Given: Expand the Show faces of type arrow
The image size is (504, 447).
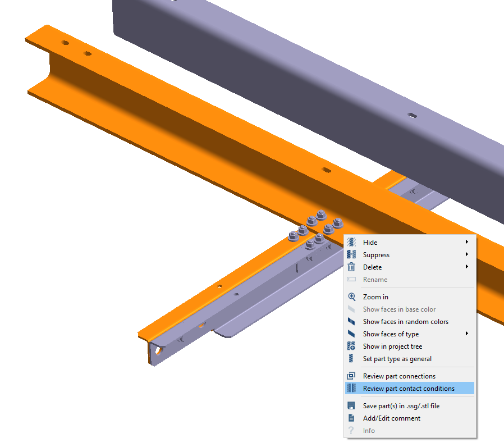Looking at the screenshot, I should pyautogui.click(x=467, y=334).
